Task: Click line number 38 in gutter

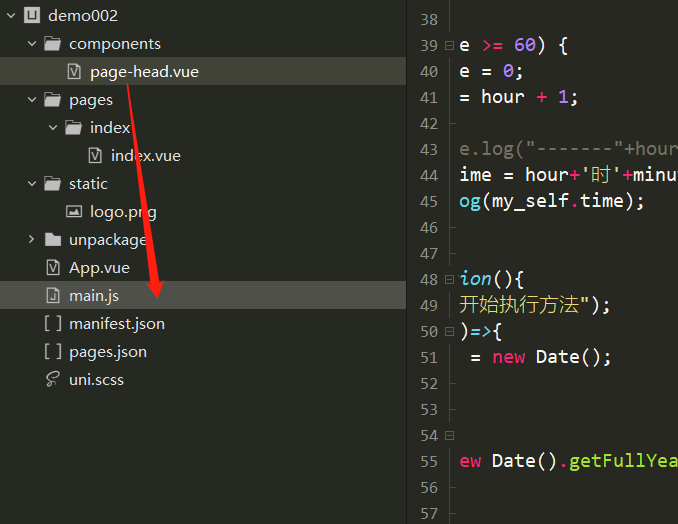Action: [429, 19]
